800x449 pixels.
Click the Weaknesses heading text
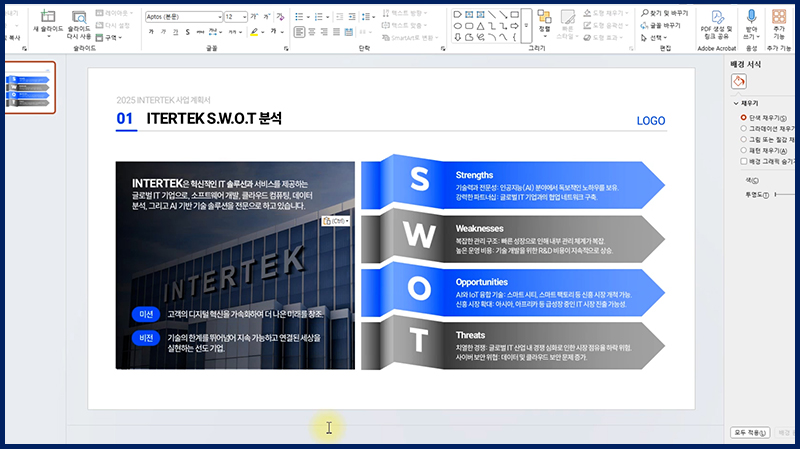tap(479, 229)
